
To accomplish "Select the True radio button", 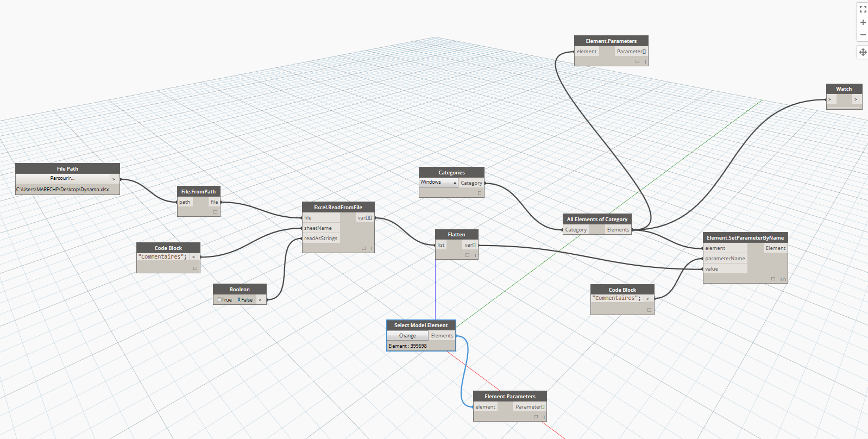I will click(219, 300).
